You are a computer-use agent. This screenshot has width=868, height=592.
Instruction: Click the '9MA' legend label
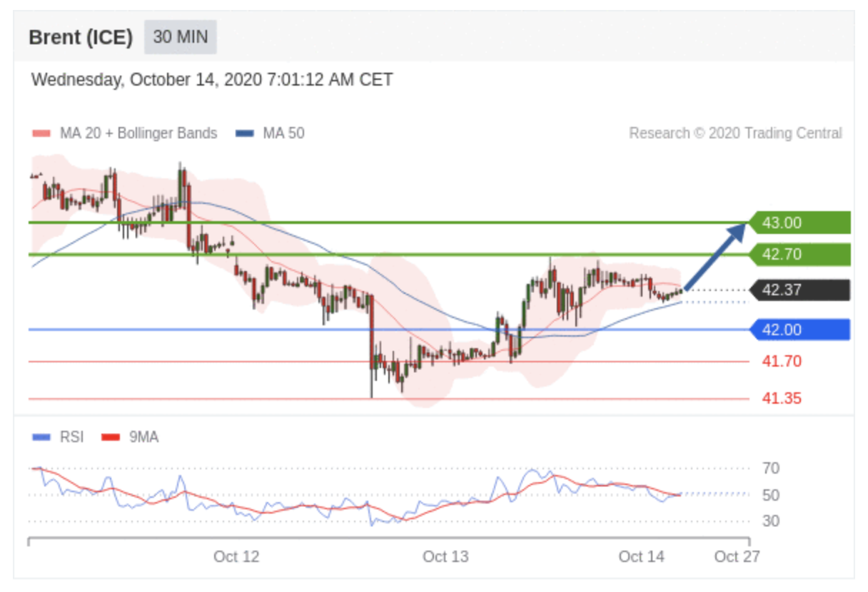(x=143, y=437)
